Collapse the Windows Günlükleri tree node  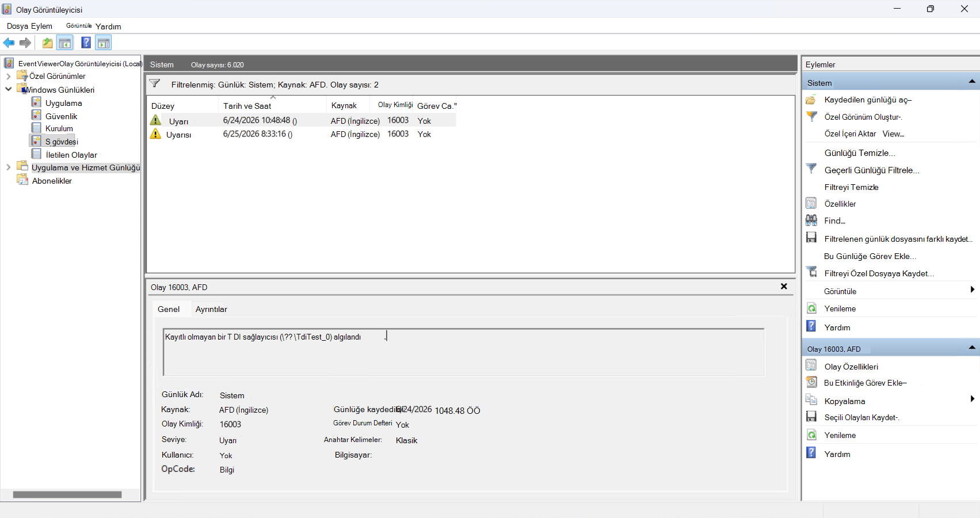(x=8, y=89)
